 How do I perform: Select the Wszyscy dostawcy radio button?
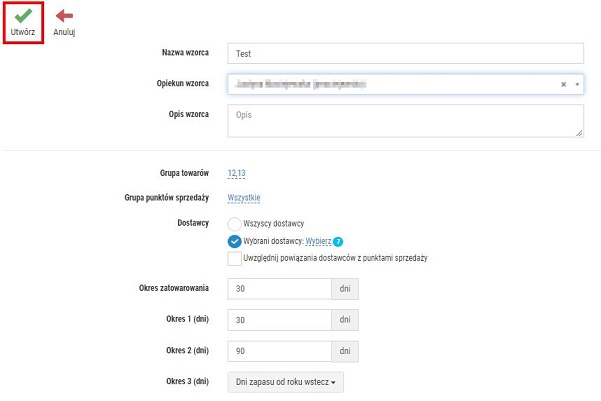234,224
